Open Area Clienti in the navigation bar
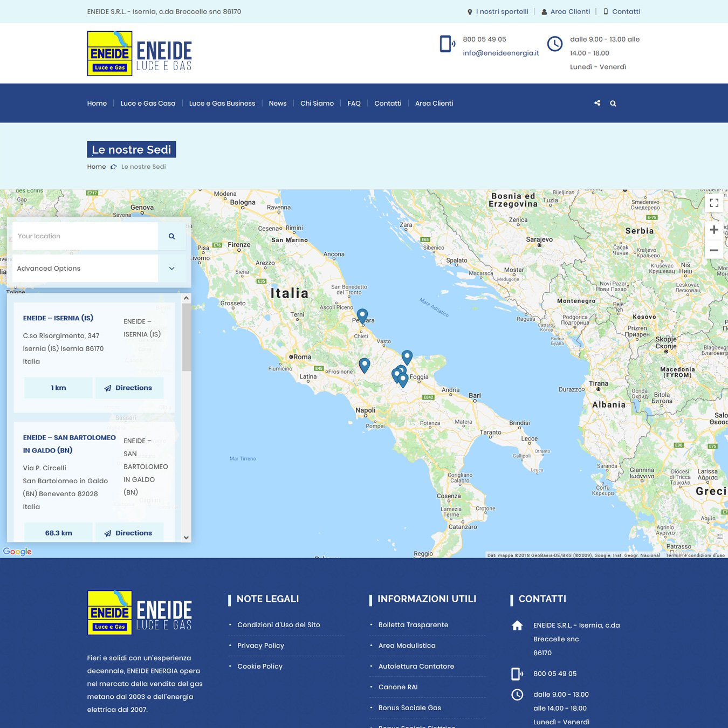728x728 pixels. [434, 104]
